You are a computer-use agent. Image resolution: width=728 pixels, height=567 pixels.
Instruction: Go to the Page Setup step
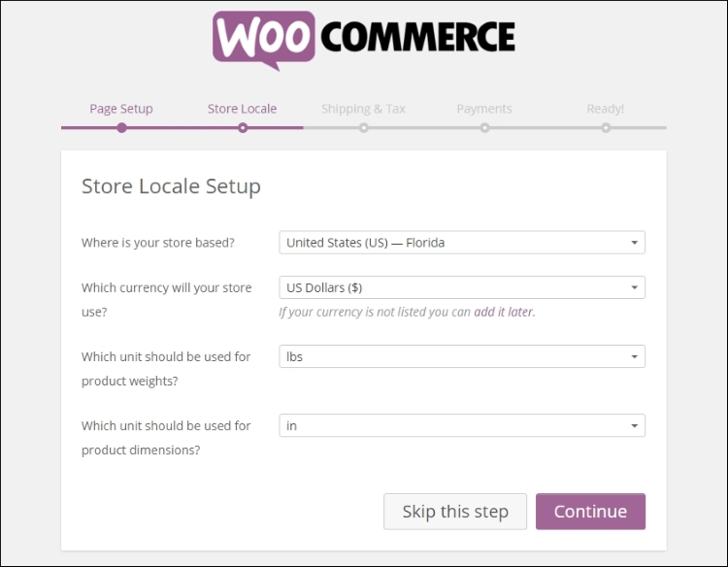point(121,109)
